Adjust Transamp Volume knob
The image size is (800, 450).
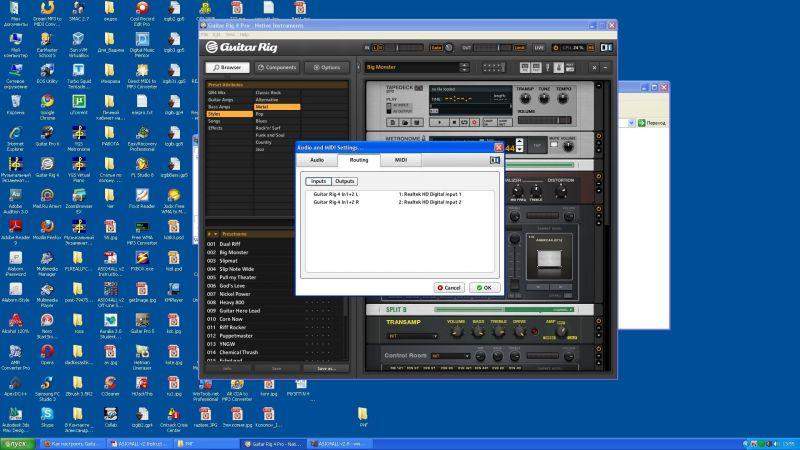(457, 333)
